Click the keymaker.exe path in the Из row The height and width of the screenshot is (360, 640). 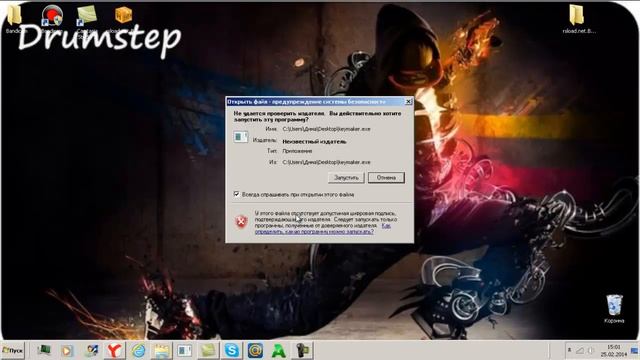pyautogui.click(x=327, y=162)
